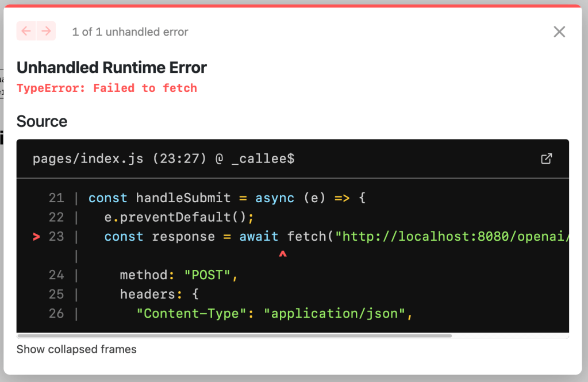This screenshot has width=588, height=382.
Task: Click the localhost:8080 URL string in code
Action: tap(454, 237)
